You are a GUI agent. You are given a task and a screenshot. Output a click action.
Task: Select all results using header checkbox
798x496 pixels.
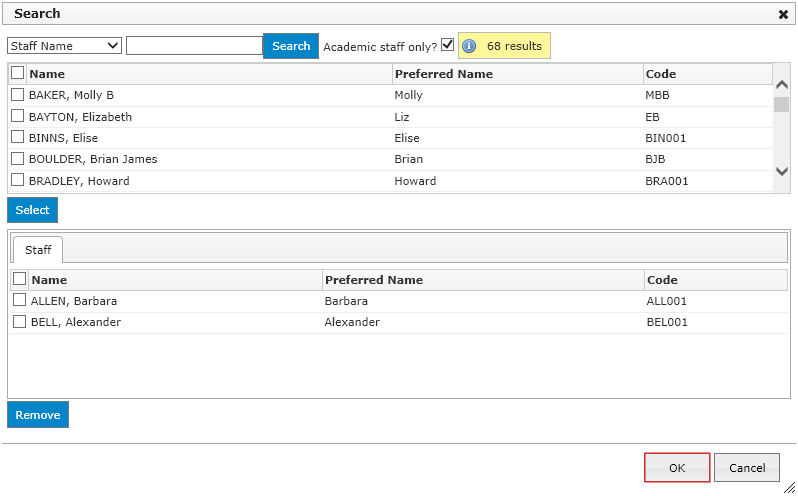17,73
